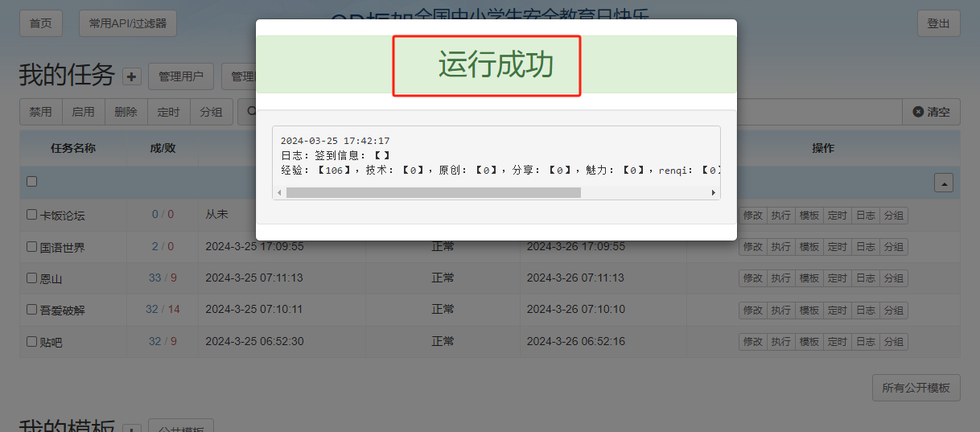Tick the select-all checkbox in the group header row
Image resolution: width=980 pixels, height=432 pixels.
(32, 182)
